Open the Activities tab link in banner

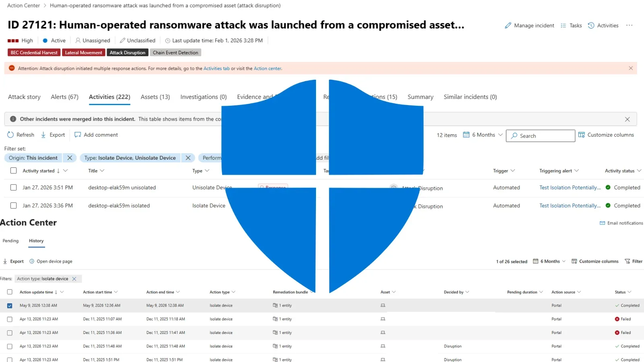[x=217, y=68]
